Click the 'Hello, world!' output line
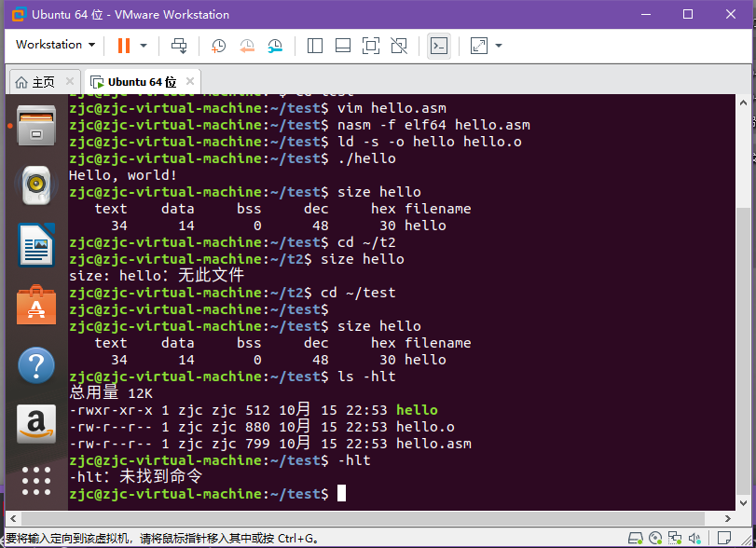756x548 pixels. coord(123,175)
